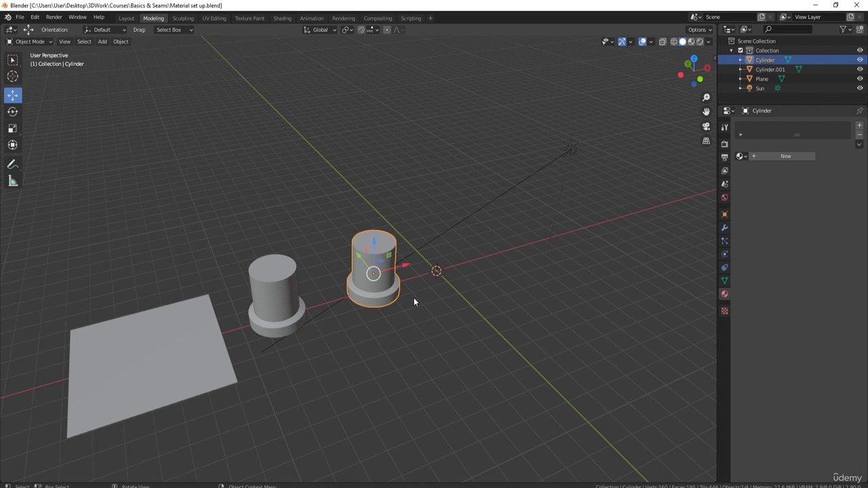Click the Cursor tool icon
The width and height of the screenshot is (868, 488).
tap(12, 77)
